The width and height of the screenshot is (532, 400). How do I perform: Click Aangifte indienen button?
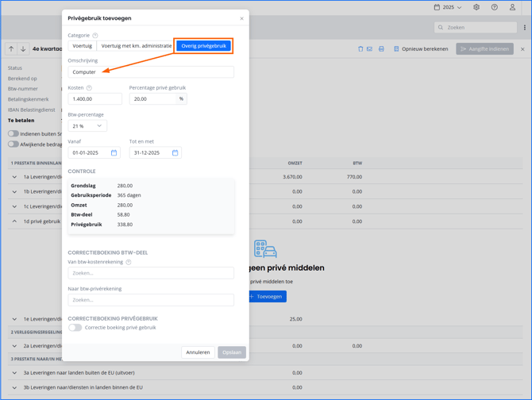484,49
